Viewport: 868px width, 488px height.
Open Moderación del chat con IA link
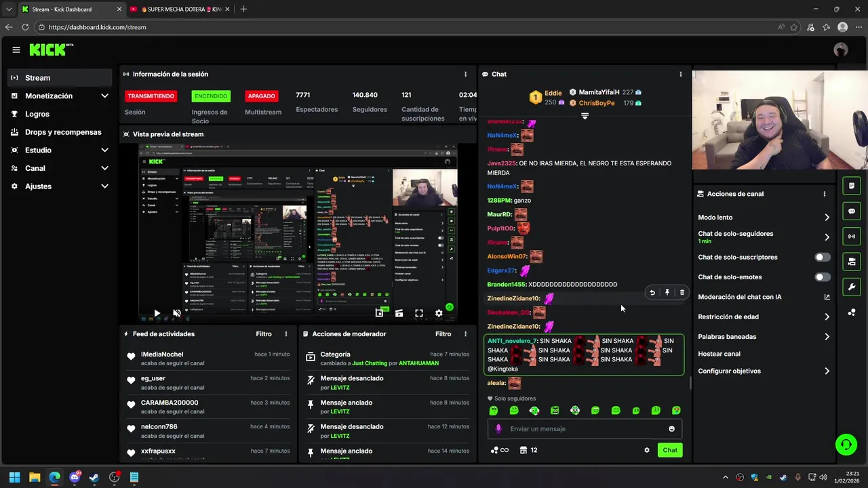(764, 297)
